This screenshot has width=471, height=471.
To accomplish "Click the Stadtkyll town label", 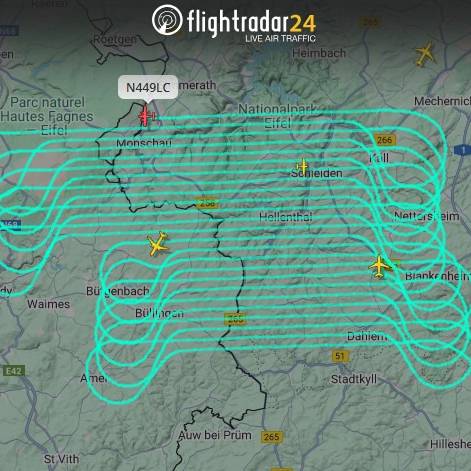I will click(354, 379).
